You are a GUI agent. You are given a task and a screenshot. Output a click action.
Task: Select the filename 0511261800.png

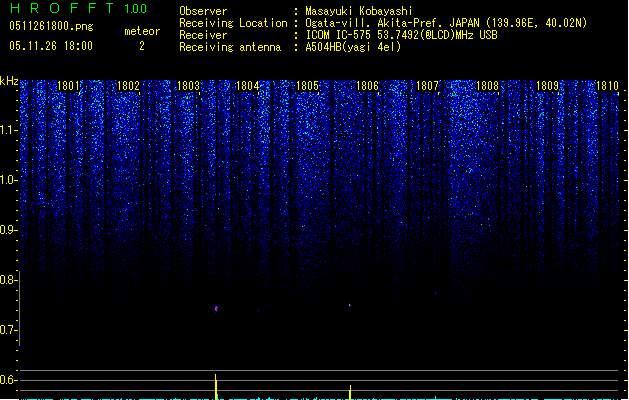(51, 26)
